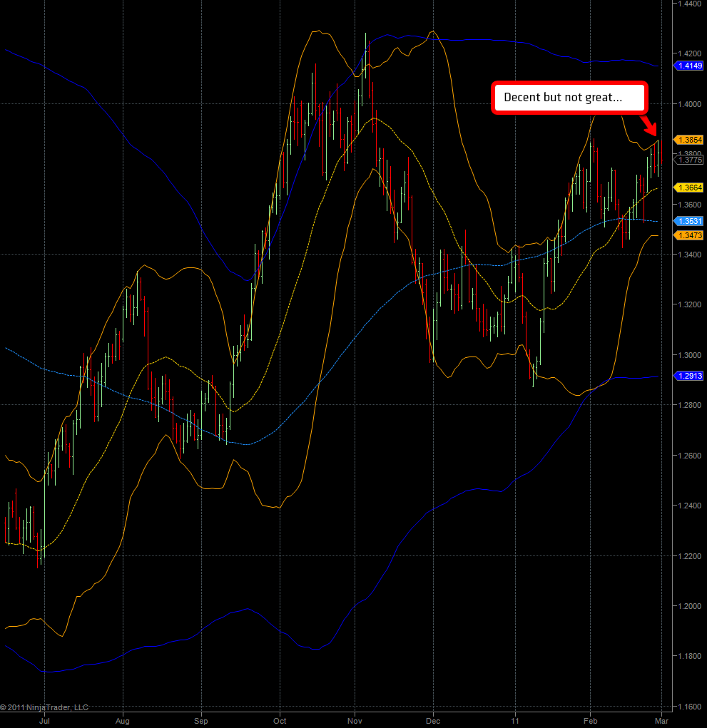This screenshot has width=707, height=728.
Task: Click the orange 1.3854 price marker
Action: pyautogui.click(x=689, y=140)
